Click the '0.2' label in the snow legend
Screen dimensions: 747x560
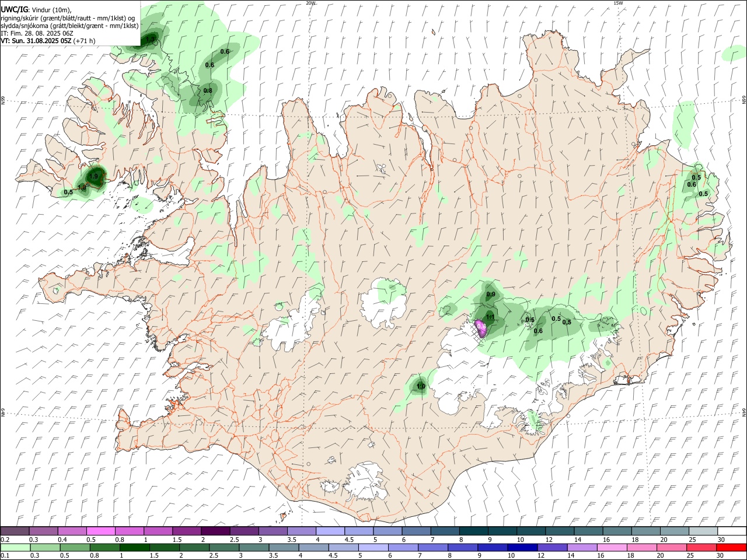point(5,540)
